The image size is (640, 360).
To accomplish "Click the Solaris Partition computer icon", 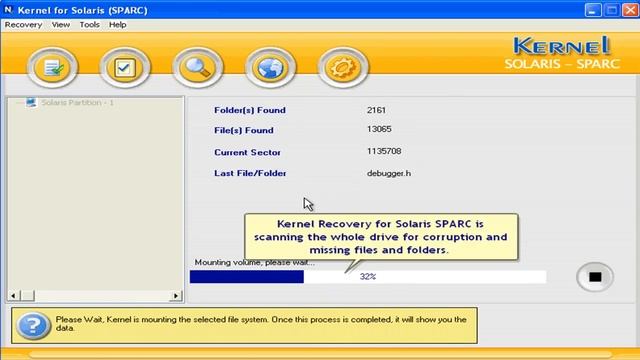I will coord(31,102).
